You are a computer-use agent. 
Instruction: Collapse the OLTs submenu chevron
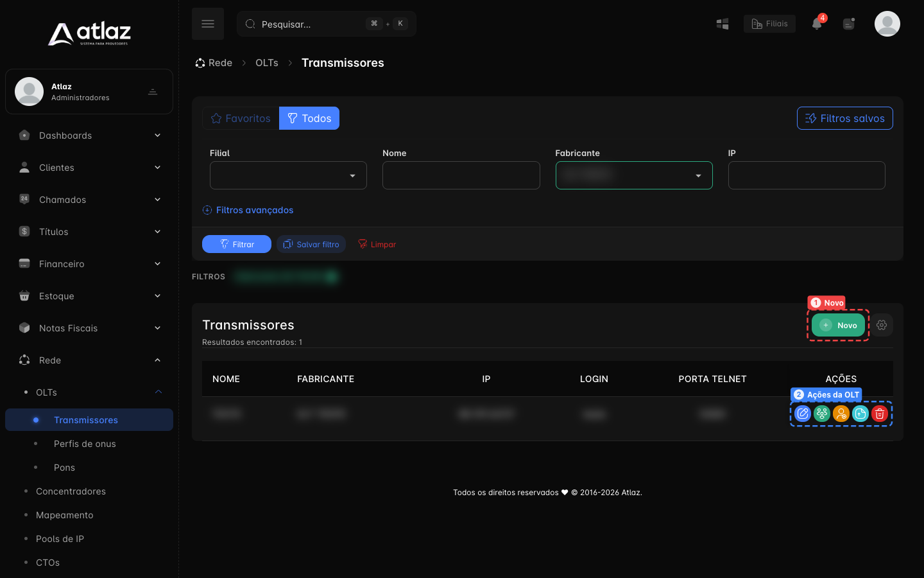pos(158,392)
